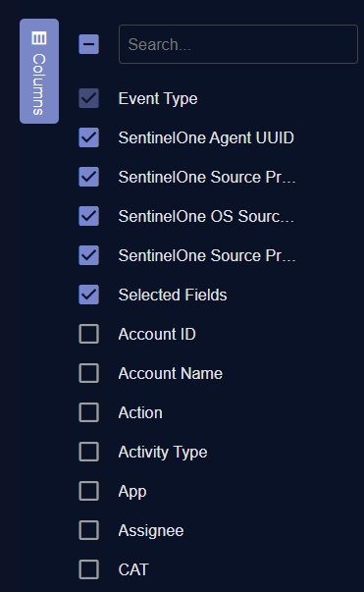Enable the Activity Type column
The width and height of the screenshot is (364, 592).
89,452
